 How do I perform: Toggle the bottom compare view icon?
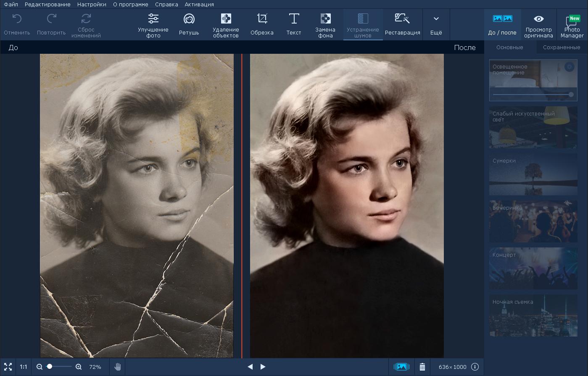point(401,367)
